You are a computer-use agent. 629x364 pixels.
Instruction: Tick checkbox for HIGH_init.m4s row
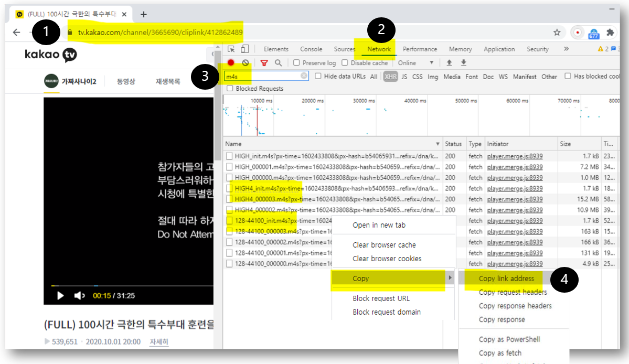[229, 156]
